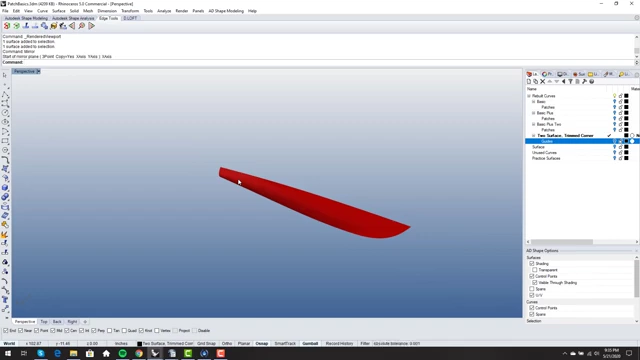Toggle the Cen osnap checkbox
Image resolution: width=640 pixels, height=360 pixels.
click(x=67, y=331)
